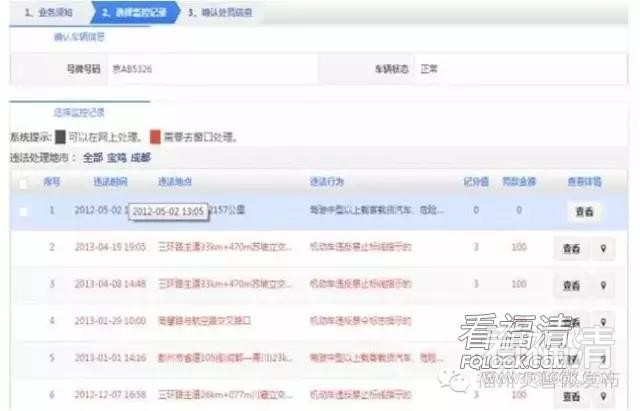
Task: Click the date 2013-04-10 19:05 in row 2
Action: 110,247
